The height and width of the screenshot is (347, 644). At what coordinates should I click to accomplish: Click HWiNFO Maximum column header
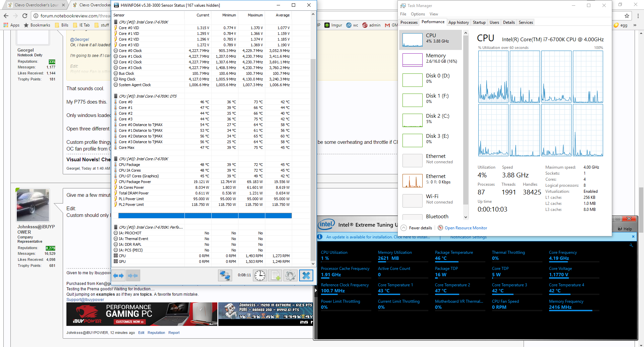pos(252,15)
